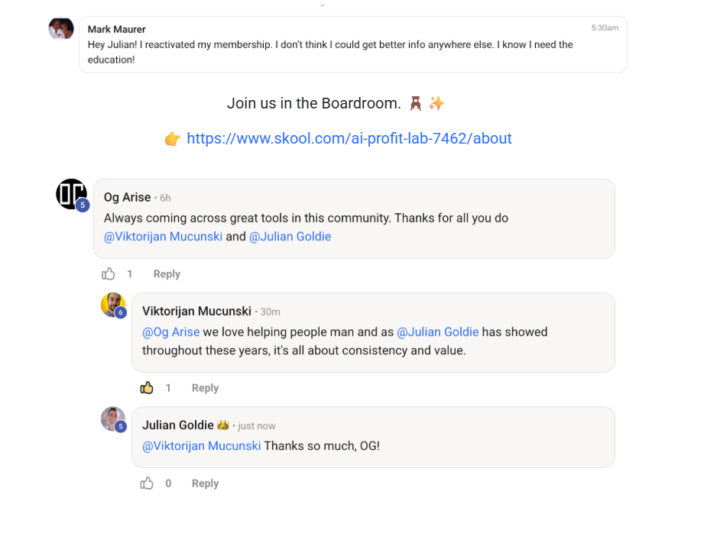
Task: Like Og Arise's comment with thumbs-up
Action: 108,274
